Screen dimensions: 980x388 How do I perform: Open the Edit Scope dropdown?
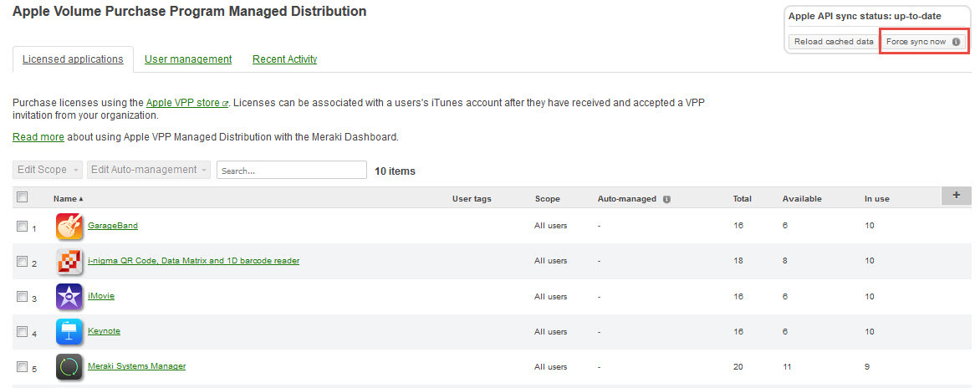click(x=48, y=169)
